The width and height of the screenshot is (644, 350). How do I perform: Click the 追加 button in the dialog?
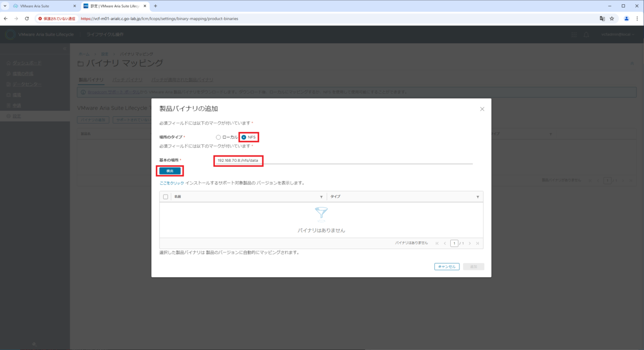pos(473,266)
